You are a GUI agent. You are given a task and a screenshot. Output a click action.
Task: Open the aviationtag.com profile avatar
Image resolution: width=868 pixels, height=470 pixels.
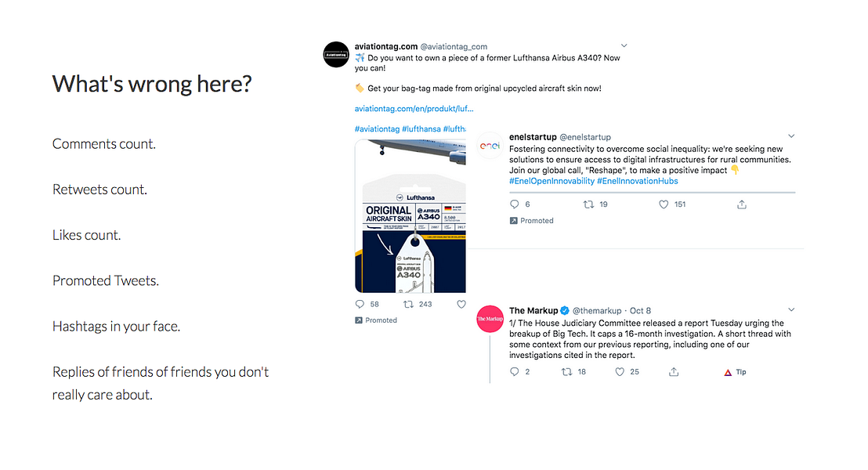click(x=335, y=54)
